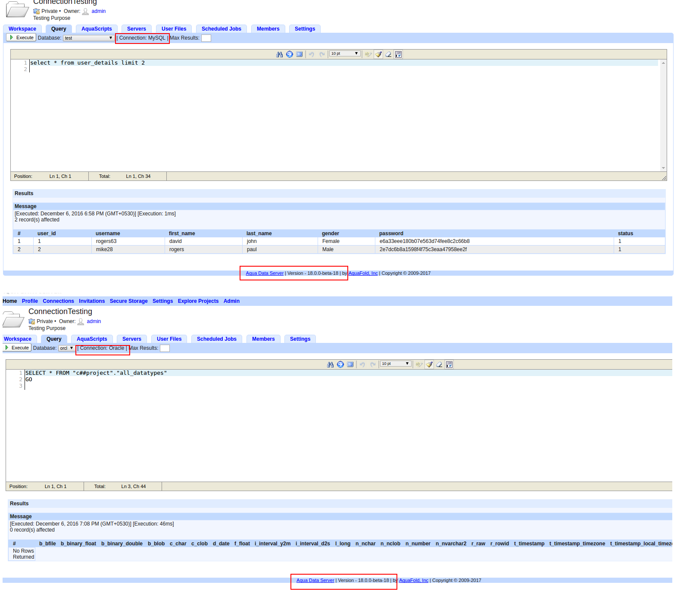Click the MySQL editor vertical scrollbar

pyautogui.click(x=663, y=115)
